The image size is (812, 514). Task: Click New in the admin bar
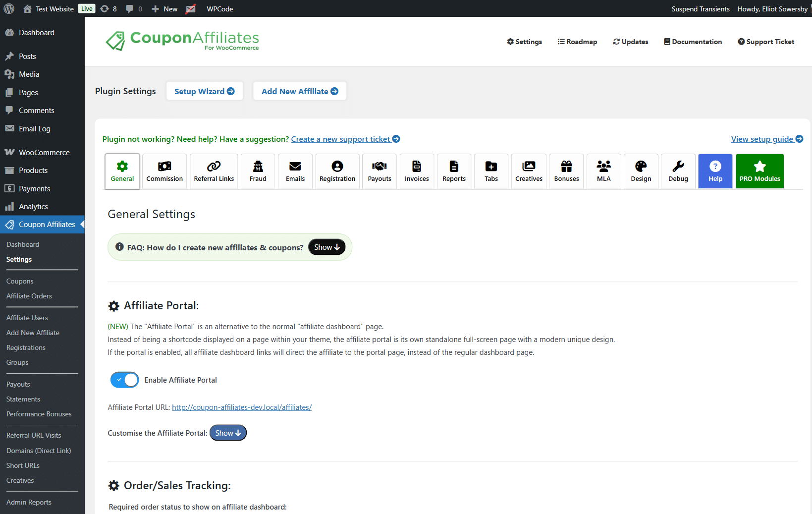[x=164, y=9]
